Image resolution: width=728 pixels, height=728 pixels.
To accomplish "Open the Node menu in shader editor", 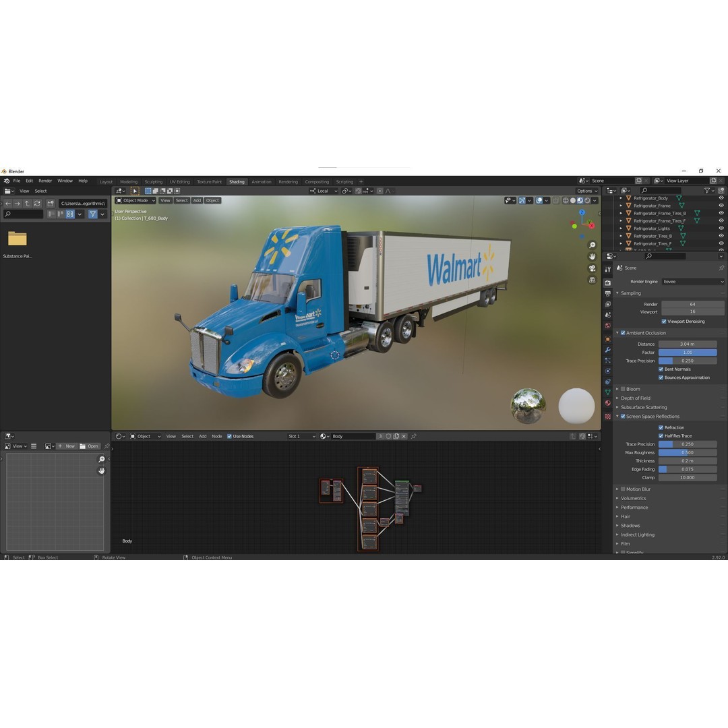I will point(217,436).
